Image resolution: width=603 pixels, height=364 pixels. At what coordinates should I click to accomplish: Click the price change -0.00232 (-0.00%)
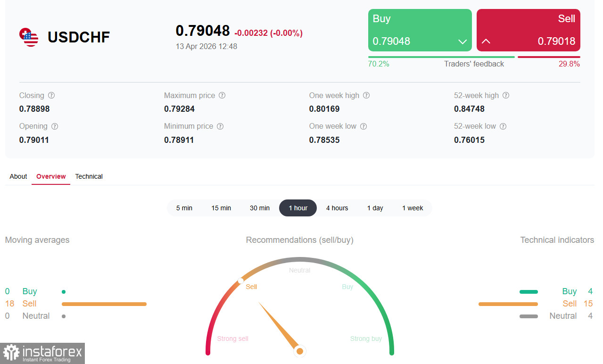[x=268, y=33]
